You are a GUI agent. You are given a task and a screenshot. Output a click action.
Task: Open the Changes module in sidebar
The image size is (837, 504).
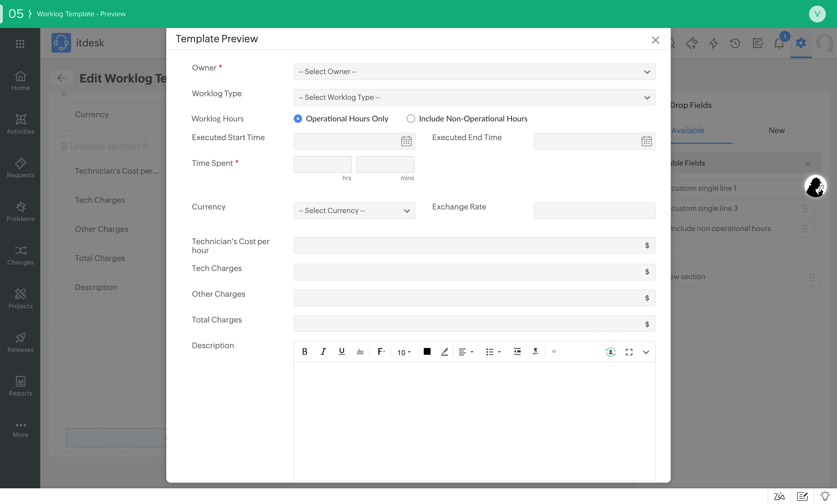pyautogui.click(x=20, y=255)
